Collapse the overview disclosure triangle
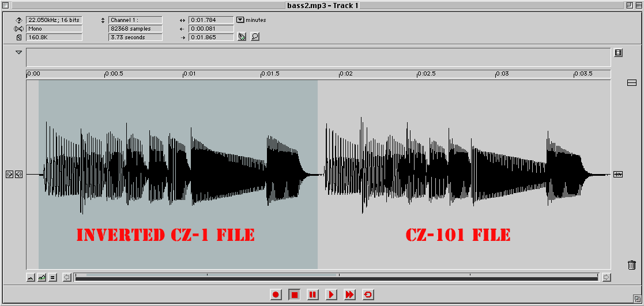The height and width of the screenshot is (306, 644). [18, 52]
